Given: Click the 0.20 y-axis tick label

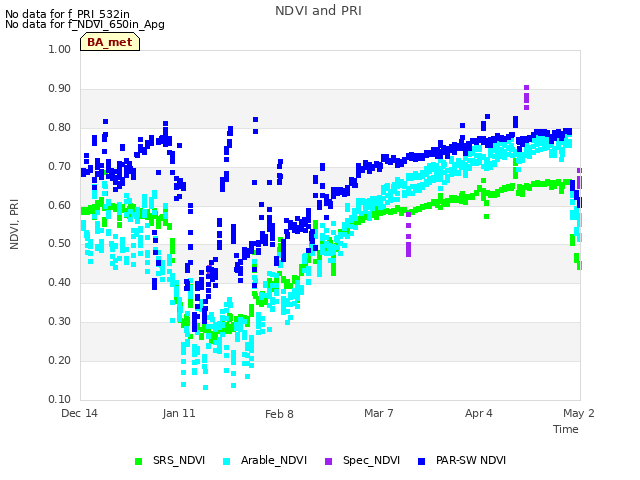Looking at the screenshot, I should pos(60,360).
